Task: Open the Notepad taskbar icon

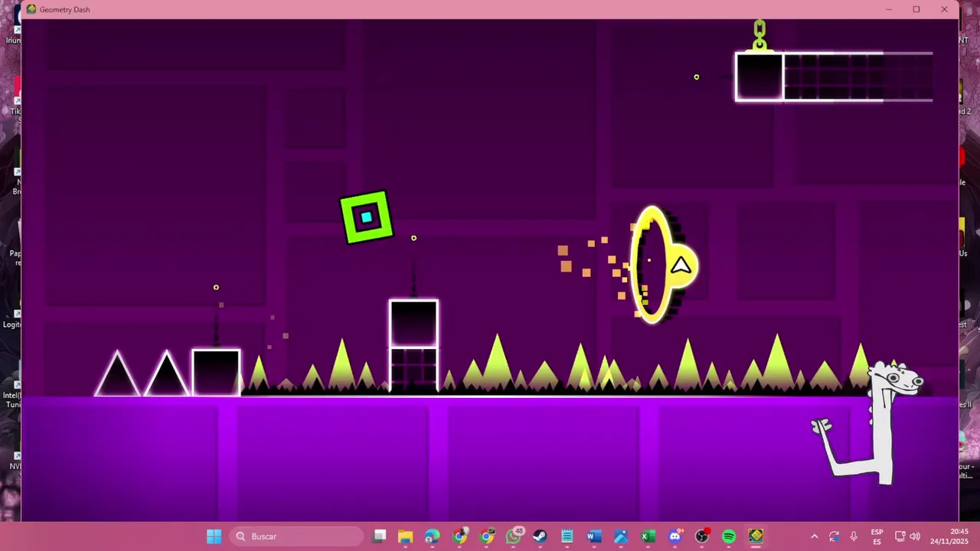Action: click(567, 536)
